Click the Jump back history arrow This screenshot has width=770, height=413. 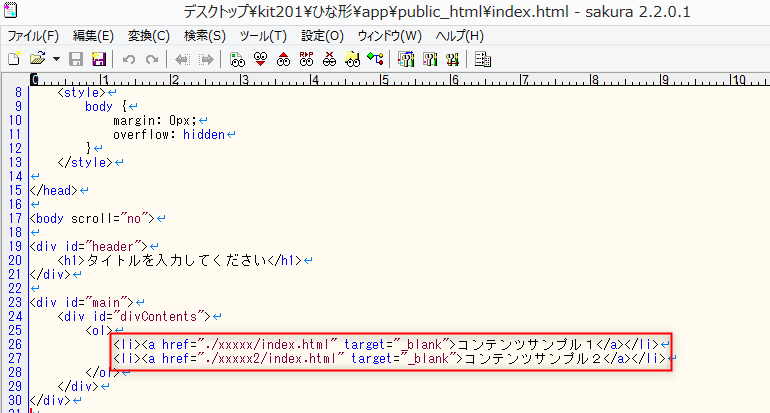coord(182,59)
